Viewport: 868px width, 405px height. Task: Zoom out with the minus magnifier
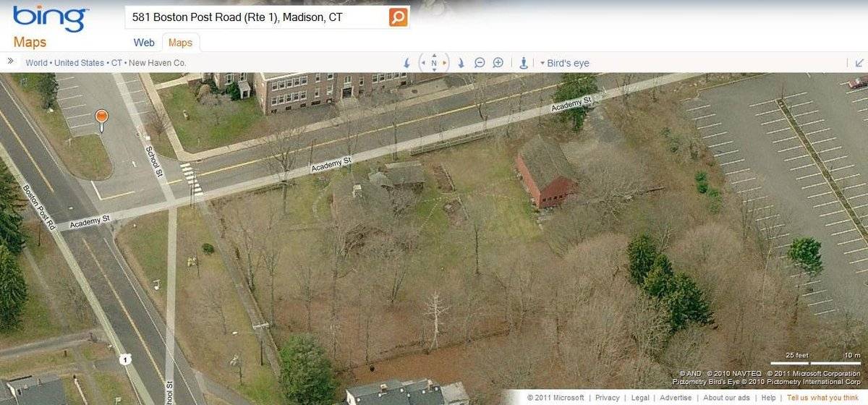click(x=480, y=63)
